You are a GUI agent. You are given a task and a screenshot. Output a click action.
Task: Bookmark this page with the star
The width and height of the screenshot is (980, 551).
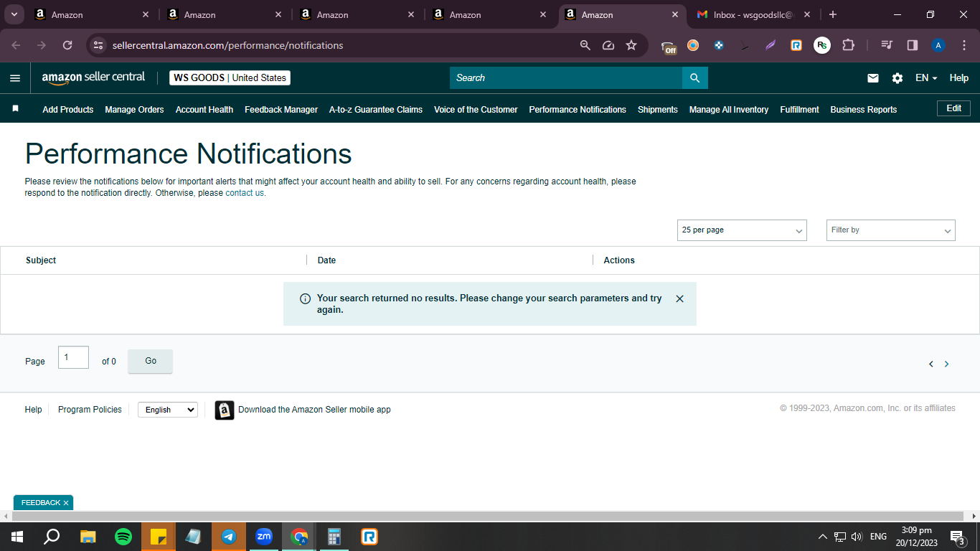tap(631, 45)
